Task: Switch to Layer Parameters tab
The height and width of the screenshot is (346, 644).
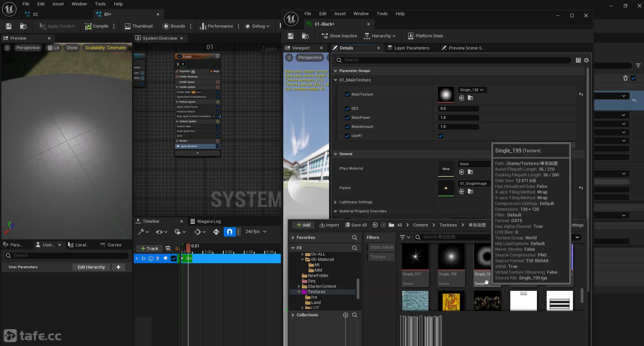Action: point(408,48)
